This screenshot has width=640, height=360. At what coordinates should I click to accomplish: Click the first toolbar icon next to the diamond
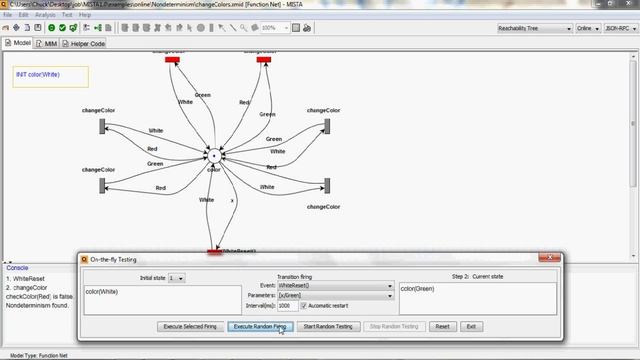[6, 28]
